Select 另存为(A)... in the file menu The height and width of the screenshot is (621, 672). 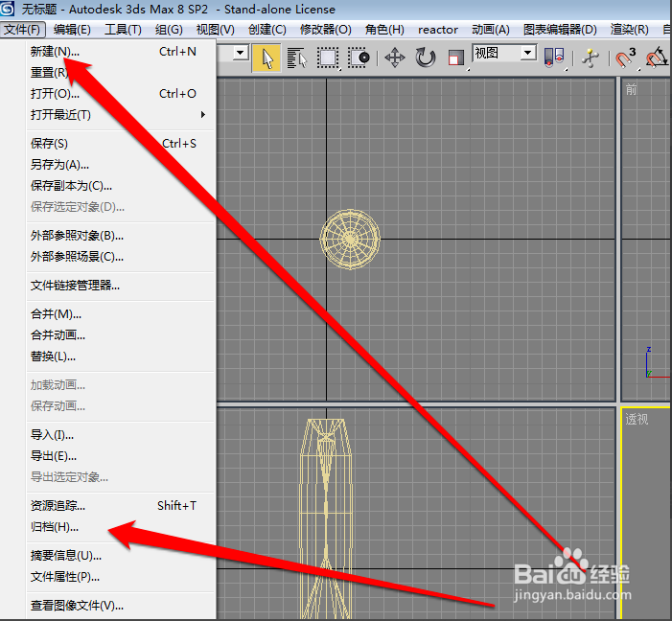[x=121, y=165]
